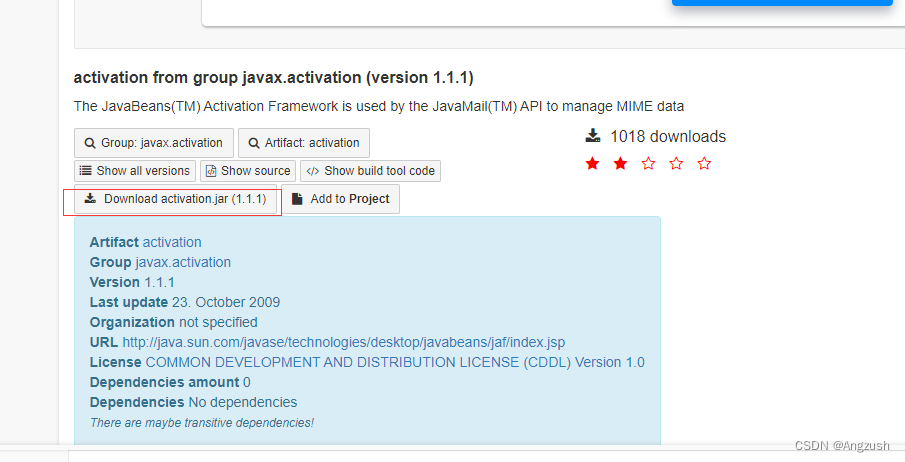The height and width of the screenshot is (462, 905).
Task: Click the '1018 downloads' text
Action: coord(668,136)
